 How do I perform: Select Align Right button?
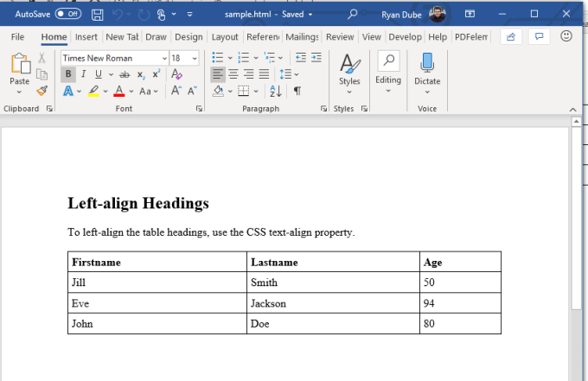[x=249, y=74]
